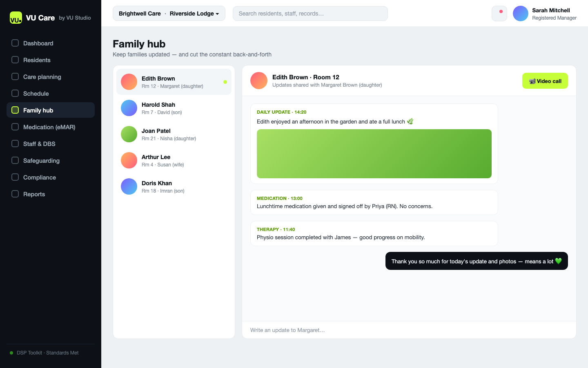This screenshot has height=368, width=588.
Task: Click the Write an update to Margaret field
Action: pos(409,330)
